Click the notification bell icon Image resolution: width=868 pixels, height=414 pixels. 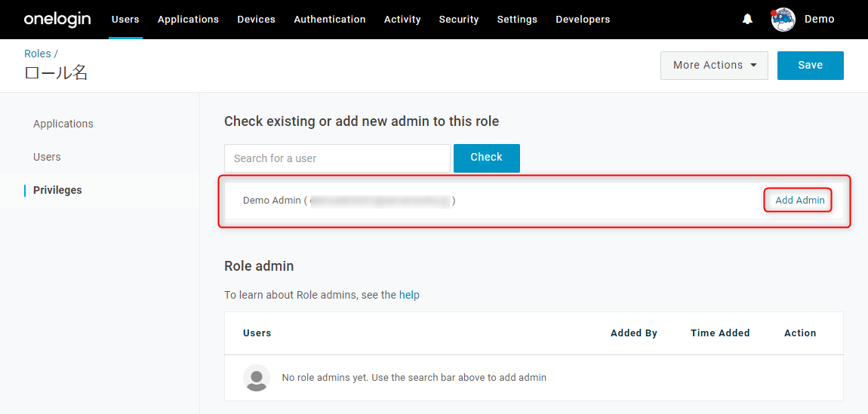coord(747,20)
